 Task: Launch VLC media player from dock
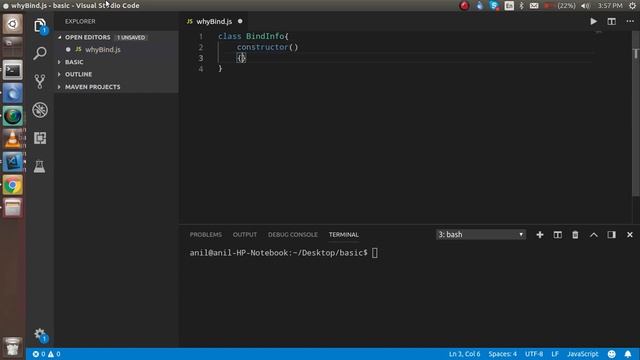tap(13, 139)
